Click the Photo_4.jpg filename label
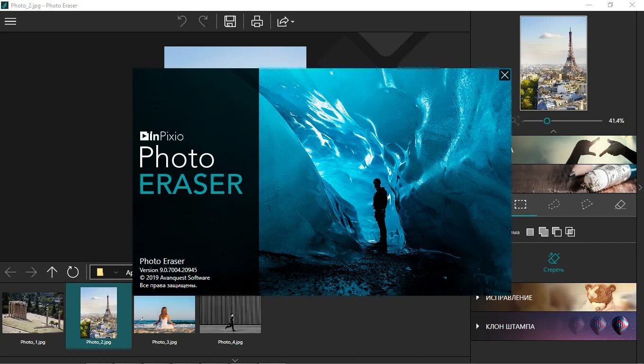The image size is (644, 364). (230, 342)
